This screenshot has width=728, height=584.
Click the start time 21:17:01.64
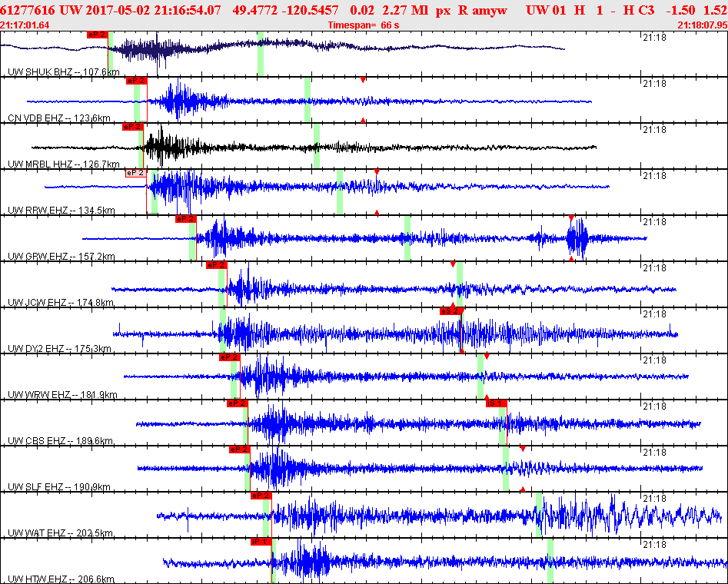[x=25, y=25]
